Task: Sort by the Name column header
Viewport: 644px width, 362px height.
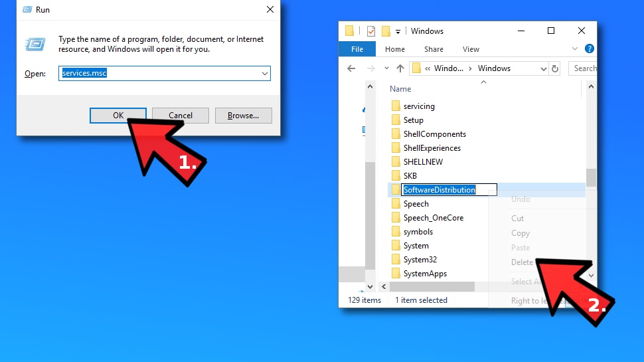Action: (400, 89)
